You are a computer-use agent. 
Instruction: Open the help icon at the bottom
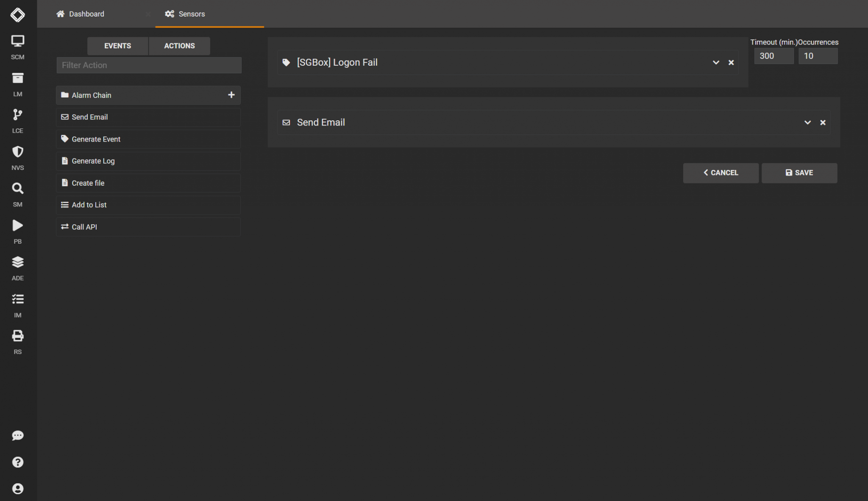pos(17,462)
